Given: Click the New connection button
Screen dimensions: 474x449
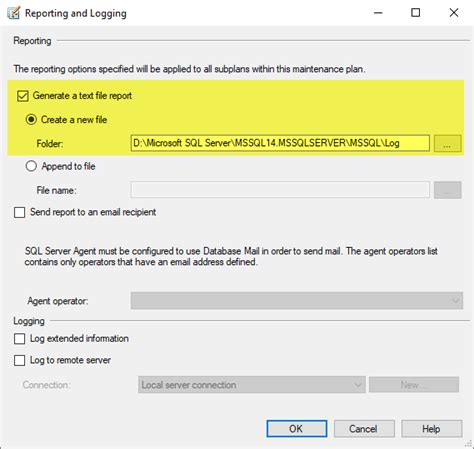Looking at the screenshot, I should point(414,385).
